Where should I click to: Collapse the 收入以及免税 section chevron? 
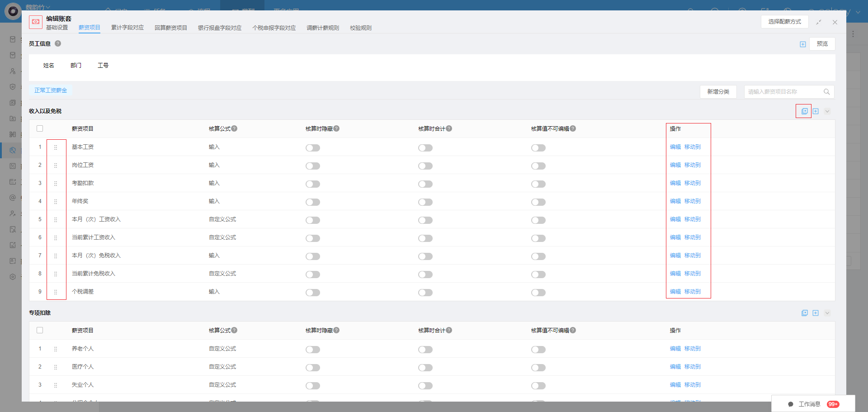[x=827, y=111]
